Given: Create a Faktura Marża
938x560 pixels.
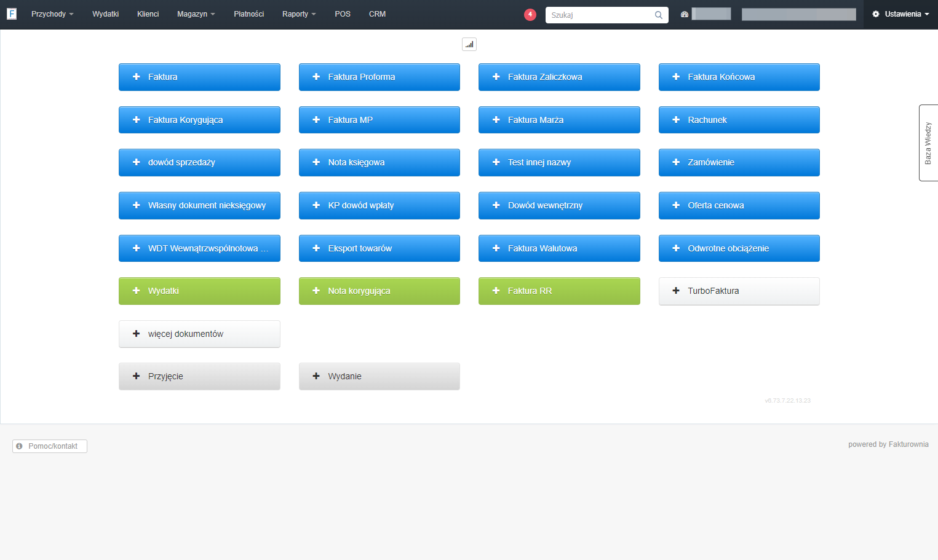Looking at the screenshot, I should [x=559, y=120].
